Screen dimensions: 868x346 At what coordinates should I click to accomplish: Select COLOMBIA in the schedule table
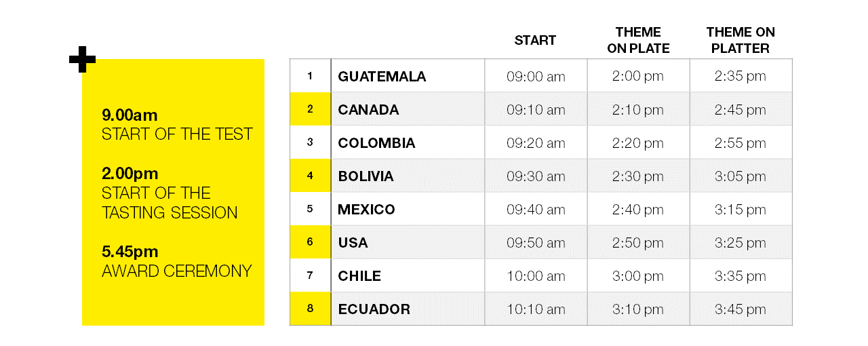coord(376,142)
